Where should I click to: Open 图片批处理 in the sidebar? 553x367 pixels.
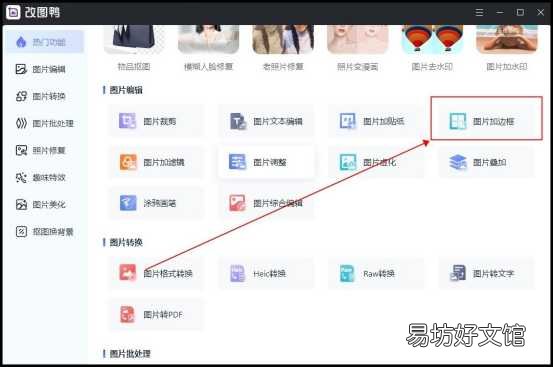[x=45, y=123]
